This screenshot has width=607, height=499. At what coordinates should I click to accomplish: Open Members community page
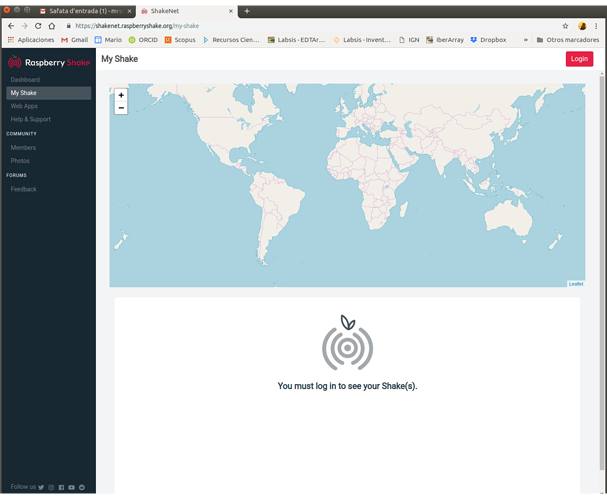pyautogui.click(x=23, y=147)
